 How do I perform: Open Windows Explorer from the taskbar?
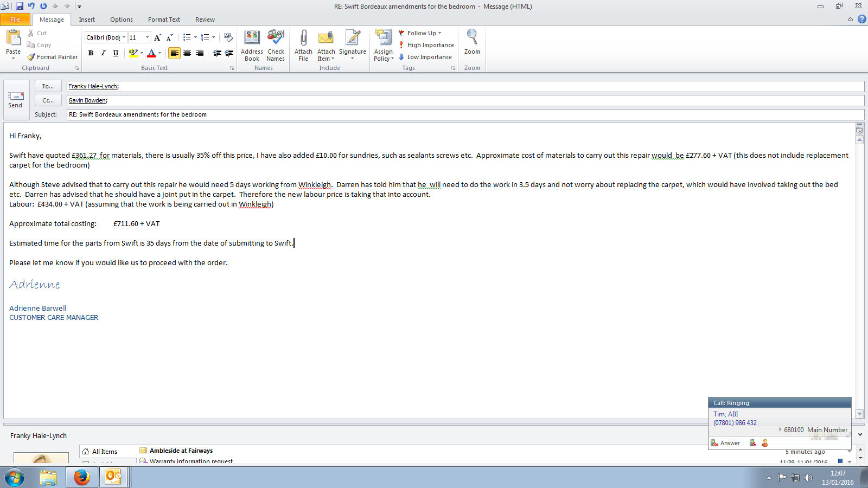pyautogui.click(x=48, y=477)
